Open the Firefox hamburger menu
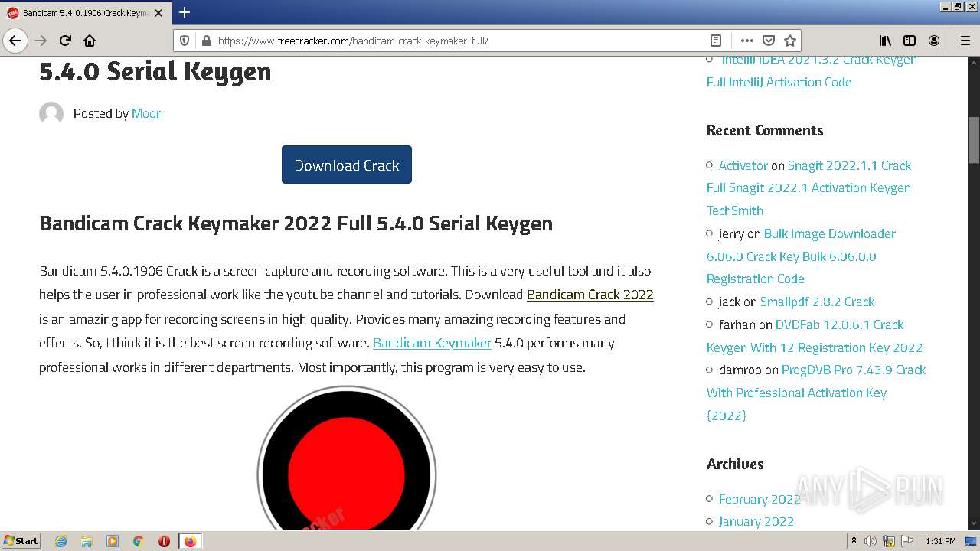Screen dimensions: 980x551 [965, 41]
